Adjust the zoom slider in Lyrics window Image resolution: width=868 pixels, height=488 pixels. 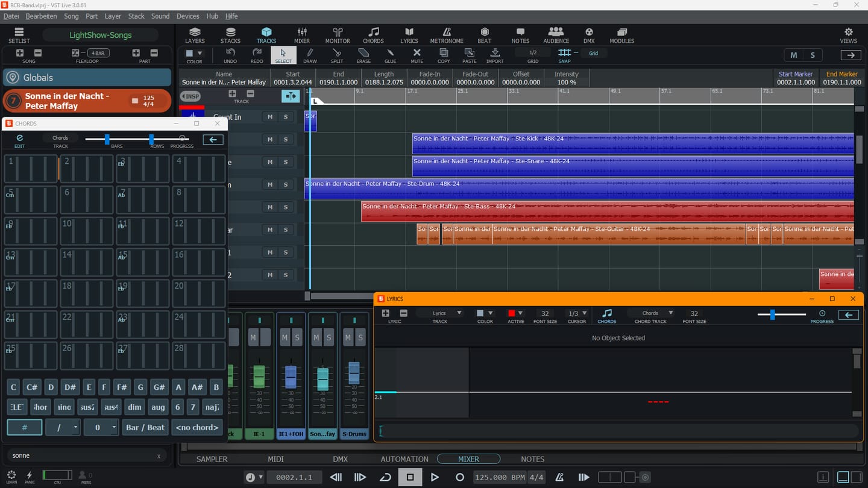(x=772, y=314)
